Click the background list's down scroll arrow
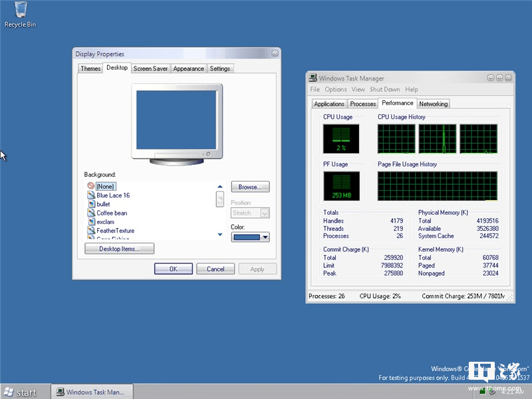Screen dimensions: 532x399 220,234
